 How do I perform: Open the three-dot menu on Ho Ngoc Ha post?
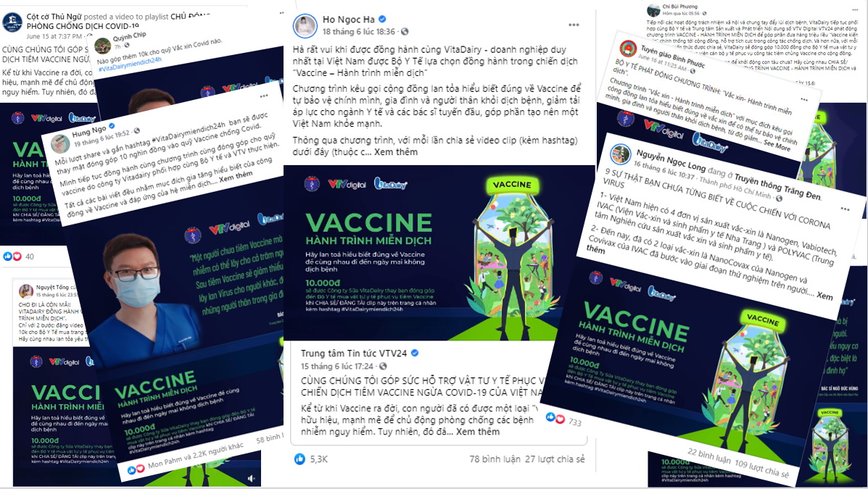coord(574,25)
